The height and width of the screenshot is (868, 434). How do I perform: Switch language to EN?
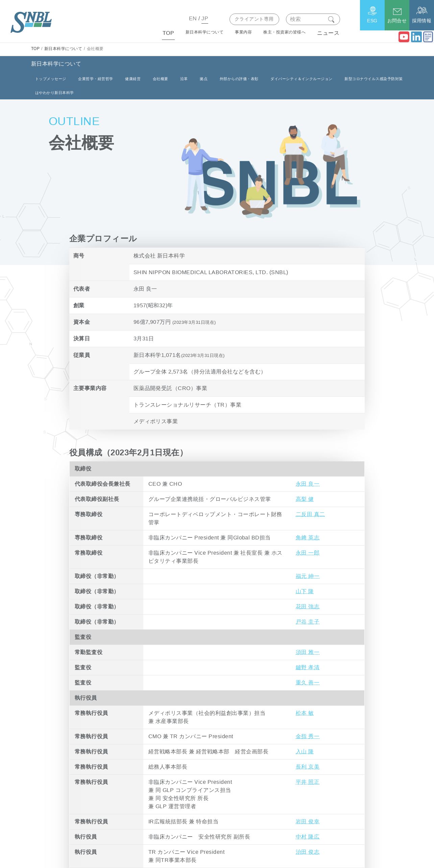(193, 19)
